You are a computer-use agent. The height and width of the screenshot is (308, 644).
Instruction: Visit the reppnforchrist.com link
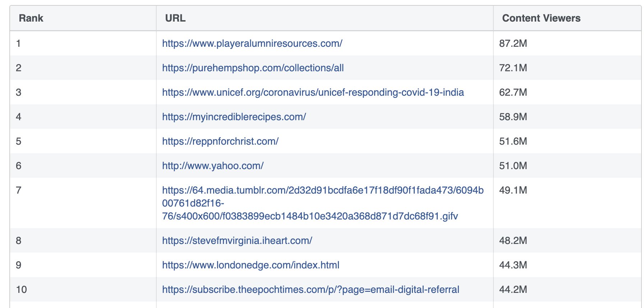click(220, 141)
